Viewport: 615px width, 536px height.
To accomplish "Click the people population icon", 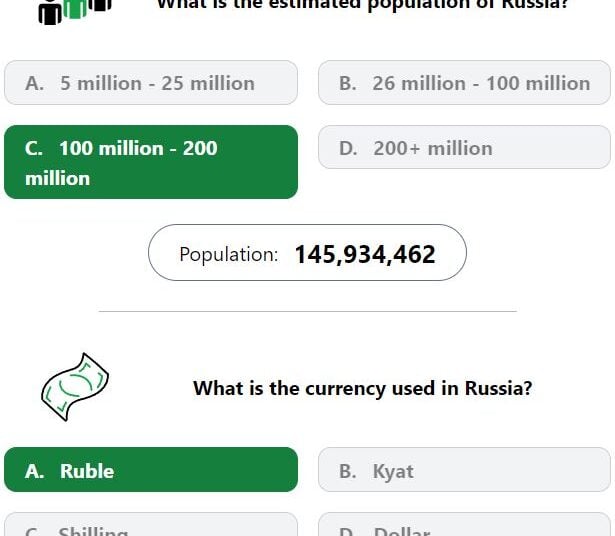I will click(75, 12).
